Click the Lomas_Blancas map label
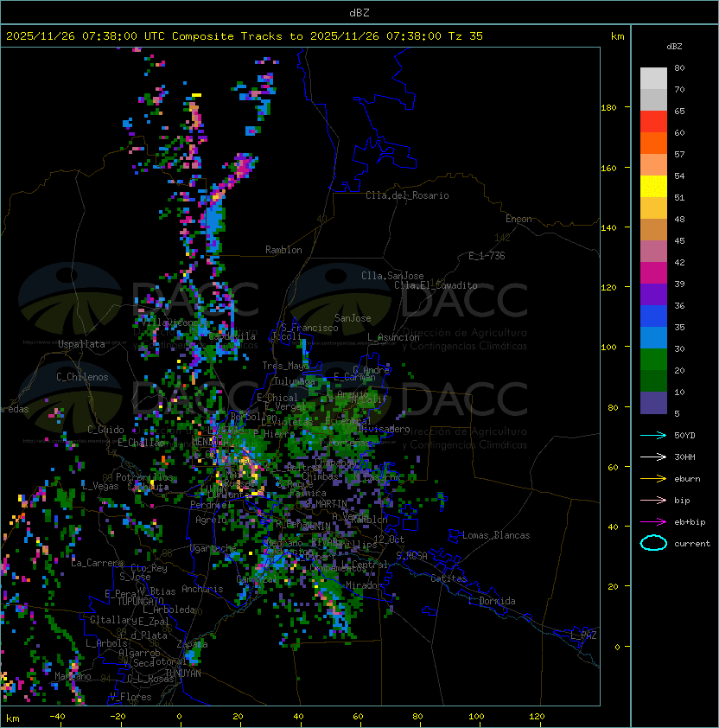The width and height of the screenshot is (719, 728). (496, 535)
